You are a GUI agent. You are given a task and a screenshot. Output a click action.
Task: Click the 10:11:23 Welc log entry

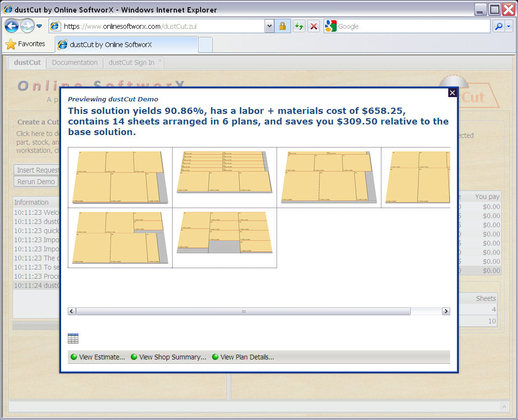[x=37, y=212]
